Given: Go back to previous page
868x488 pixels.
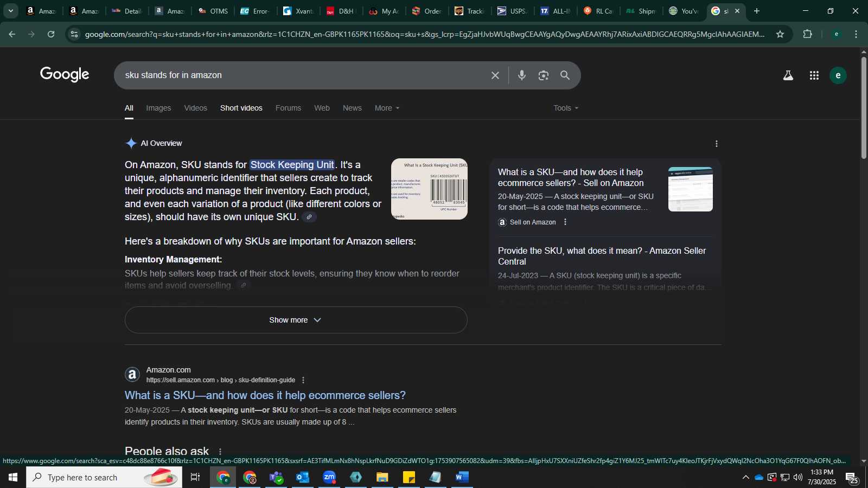Looking at the screenshot, I should point(12,34).
